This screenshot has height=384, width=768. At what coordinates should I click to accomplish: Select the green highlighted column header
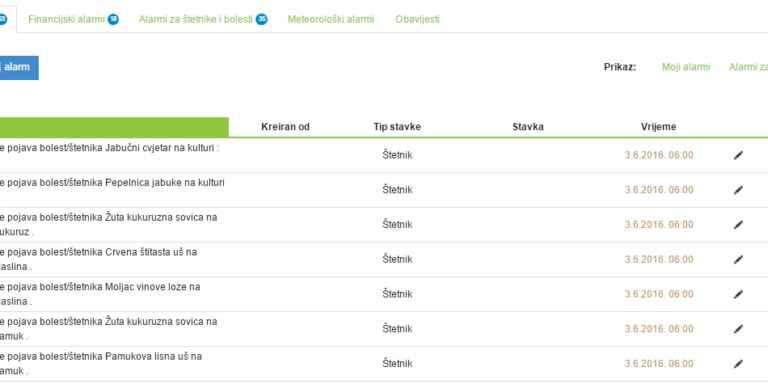(x=114, y=127)
